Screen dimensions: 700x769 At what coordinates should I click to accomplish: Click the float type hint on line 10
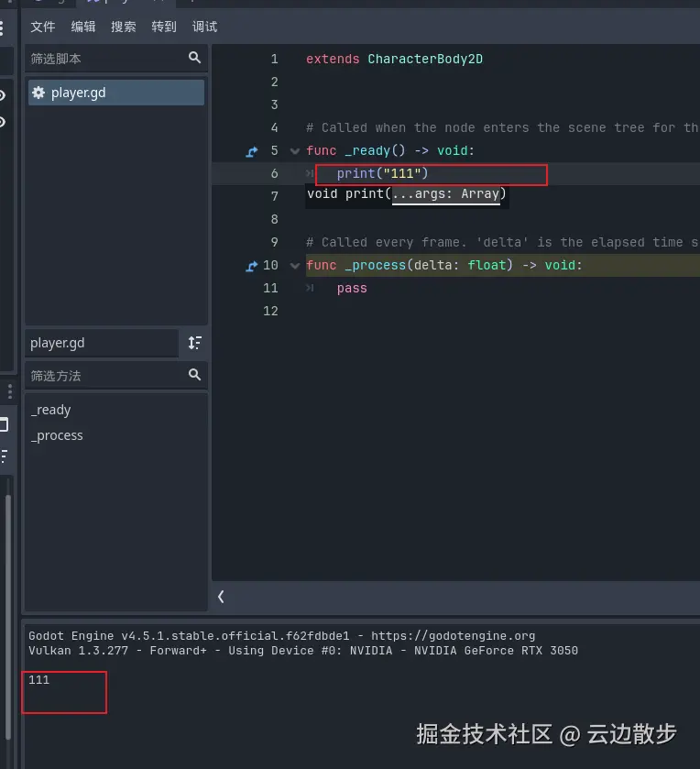487,265
